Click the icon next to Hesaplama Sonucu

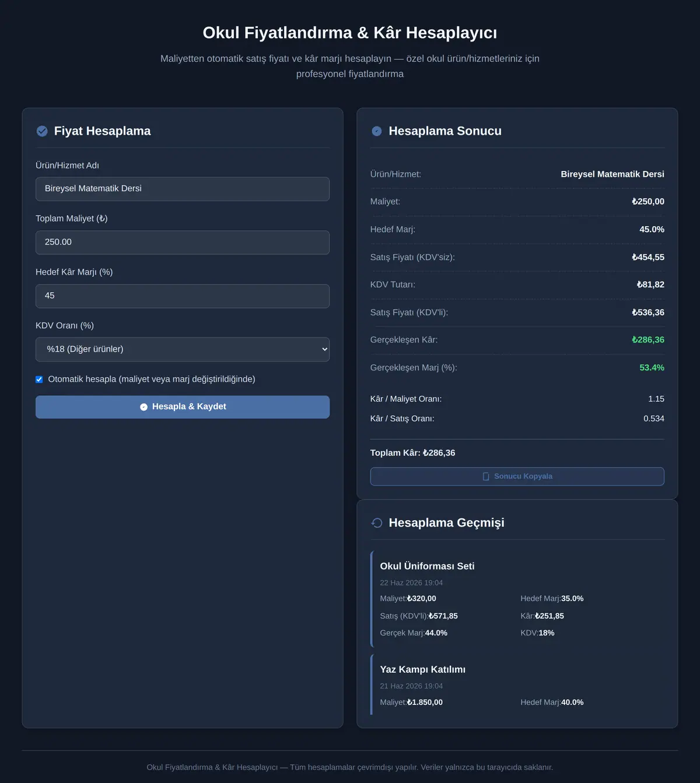click(377, 131)
